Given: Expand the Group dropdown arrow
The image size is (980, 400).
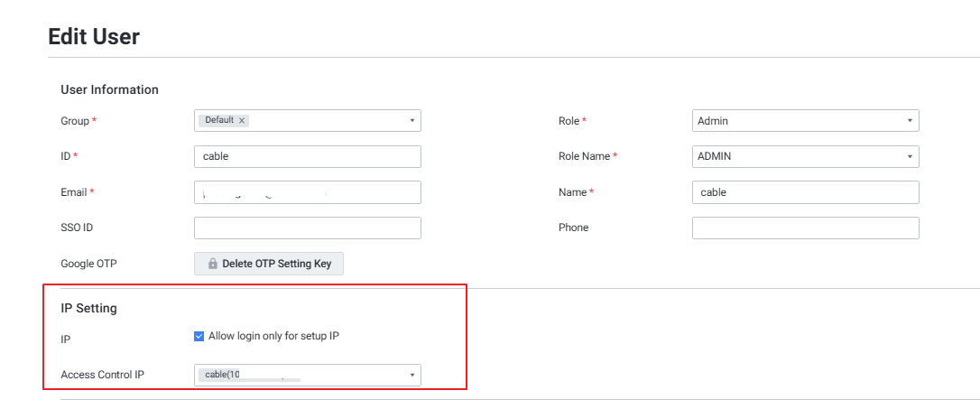Looking at the screenshot, I should (411, 120).
